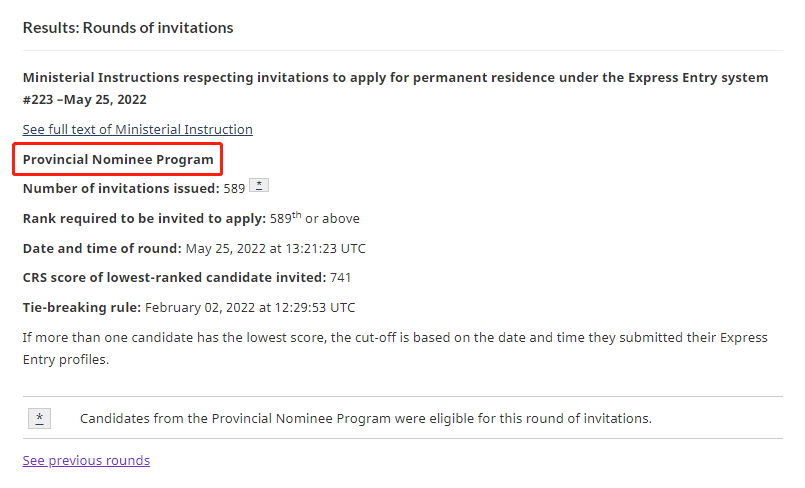The image size is (805, 488).
Task: Click the asterisk marker in the footnote row
Action: tap(39, 419)
